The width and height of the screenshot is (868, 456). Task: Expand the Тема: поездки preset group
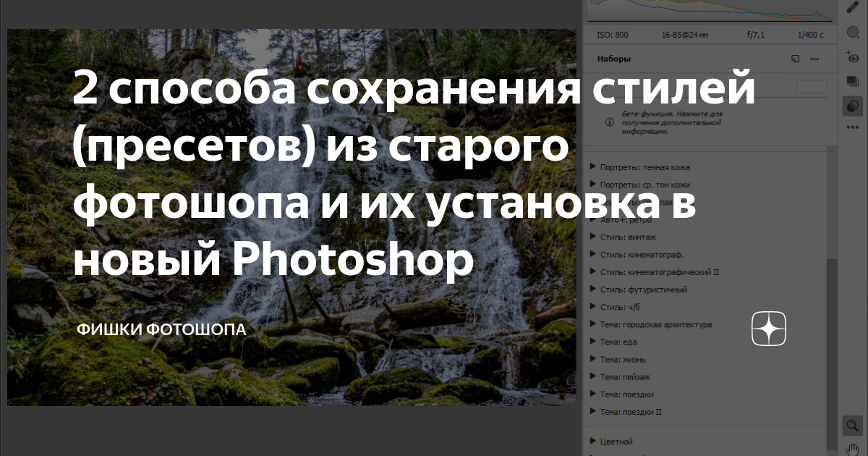(594, 394)
